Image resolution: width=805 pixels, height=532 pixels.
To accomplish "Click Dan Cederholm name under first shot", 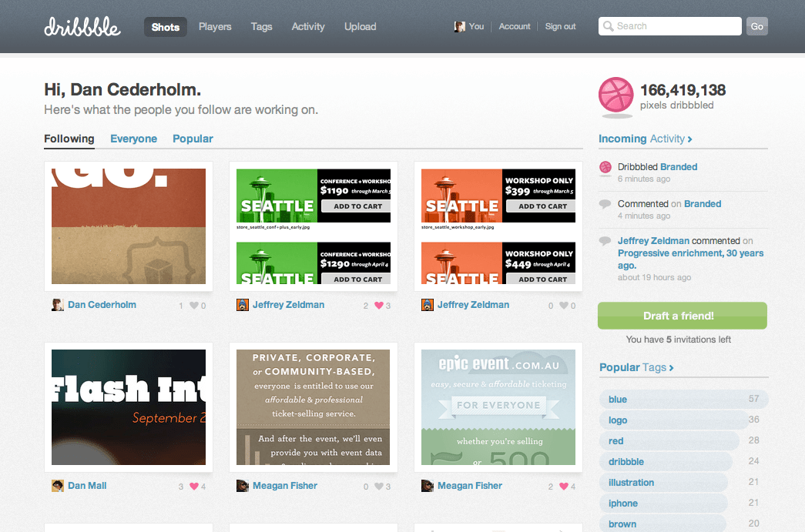I will 102,305.
